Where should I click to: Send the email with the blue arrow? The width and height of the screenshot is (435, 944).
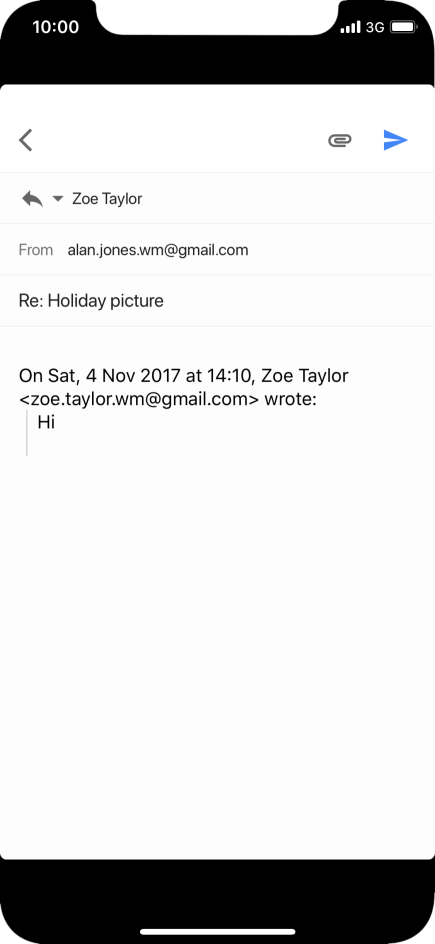[395, 140]
